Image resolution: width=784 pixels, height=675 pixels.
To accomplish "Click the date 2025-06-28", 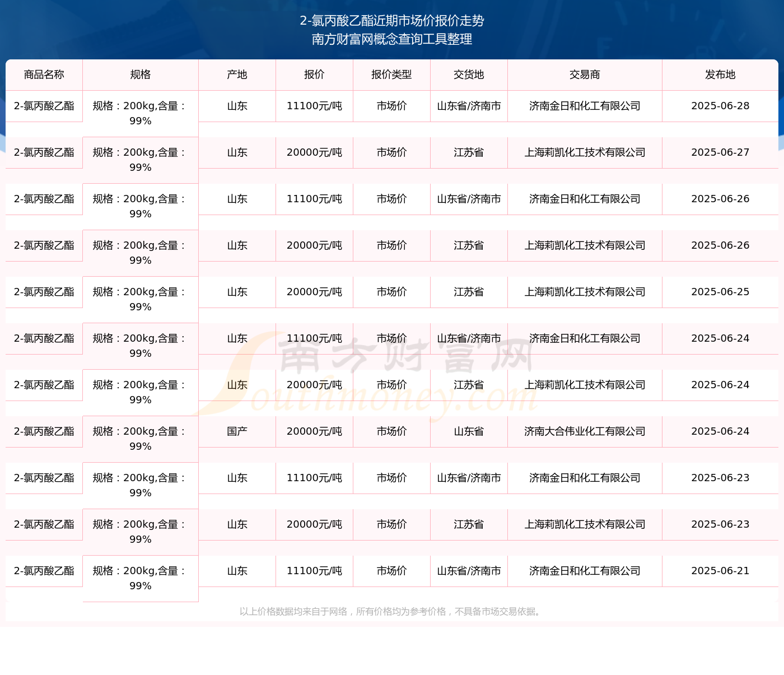I will (720, 106).
